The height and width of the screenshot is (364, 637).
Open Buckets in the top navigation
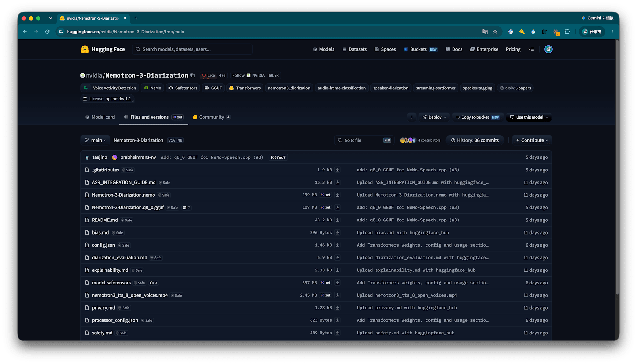[420, 49]
